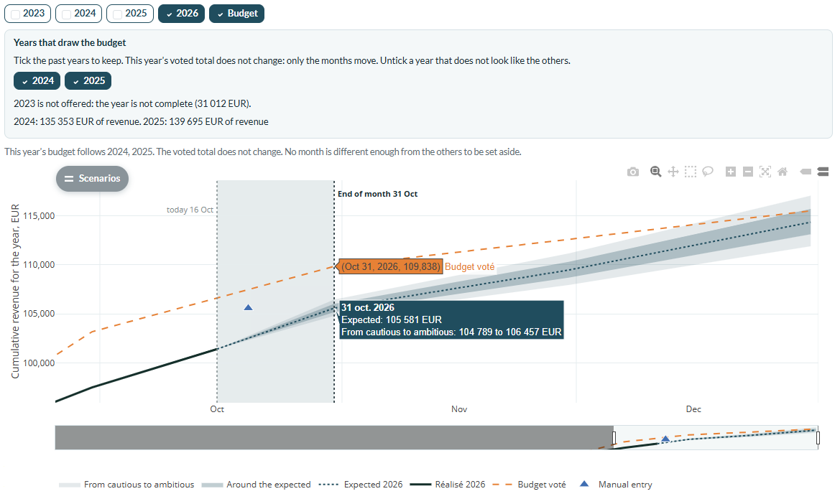This screenshot has height=504, width=840.
Task: Click the 110,000 y-axis tick
Action: point(39,265)
